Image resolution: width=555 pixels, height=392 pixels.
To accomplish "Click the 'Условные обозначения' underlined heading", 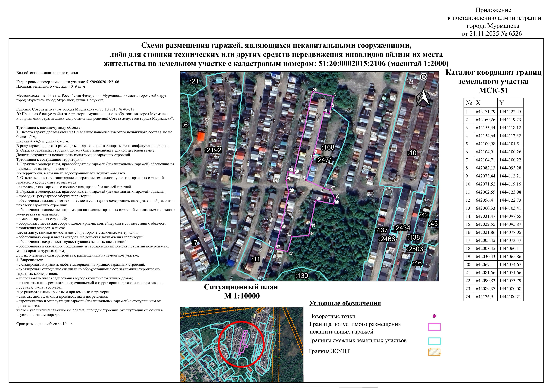I will coord(345,303).
